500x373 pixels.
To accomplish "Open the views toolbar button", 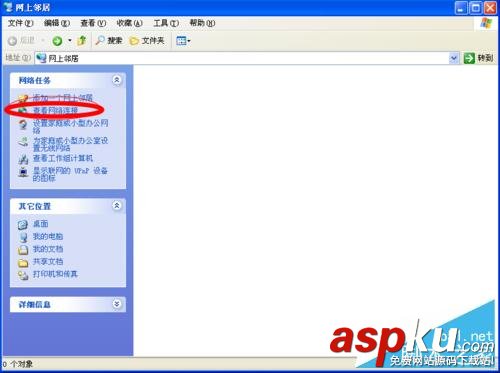I will (x=183, y=41).
